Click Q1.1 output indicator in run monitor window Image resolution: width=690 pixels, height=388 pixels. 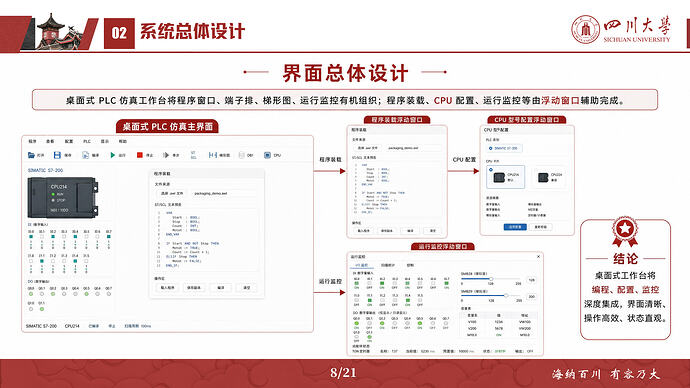369,337
